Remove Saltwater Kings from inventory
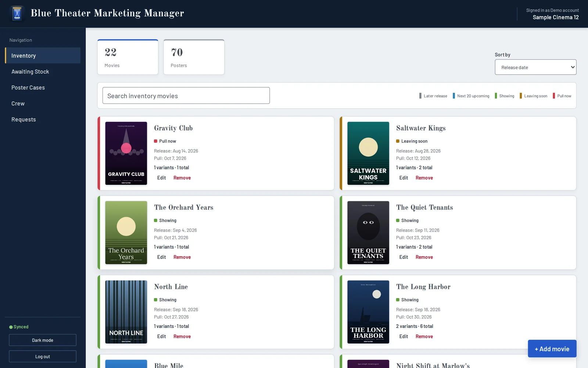This screenshot has height=368, width=588. click(424, 178)
